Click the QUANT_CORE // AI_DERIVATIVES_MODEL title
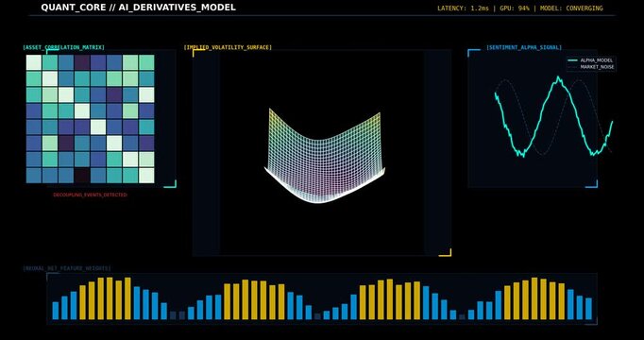Viewport: 644px width, 340px height. 139,8
